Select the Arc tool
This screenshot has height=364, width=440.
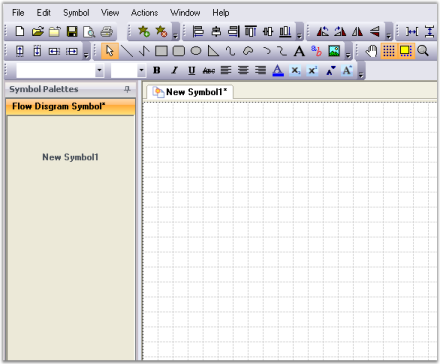pyautogui.click(x=266, y=51)
